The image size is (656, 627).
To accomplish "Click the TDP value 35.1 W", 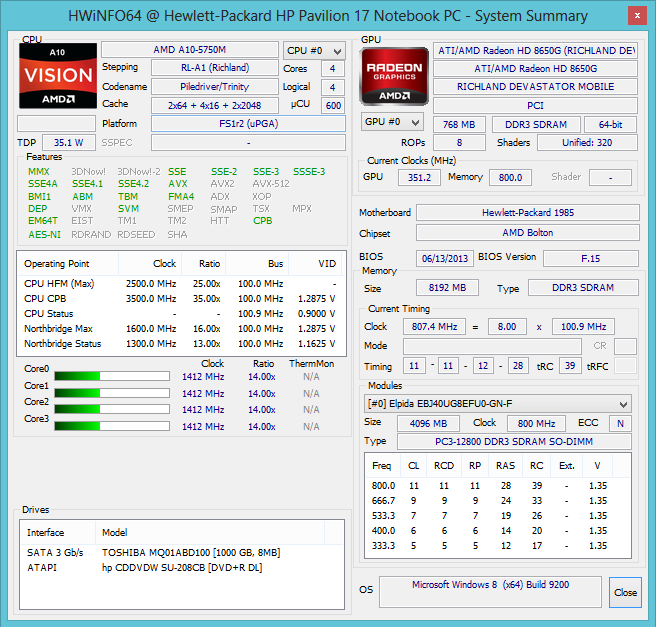I will (x=69, y=143).
